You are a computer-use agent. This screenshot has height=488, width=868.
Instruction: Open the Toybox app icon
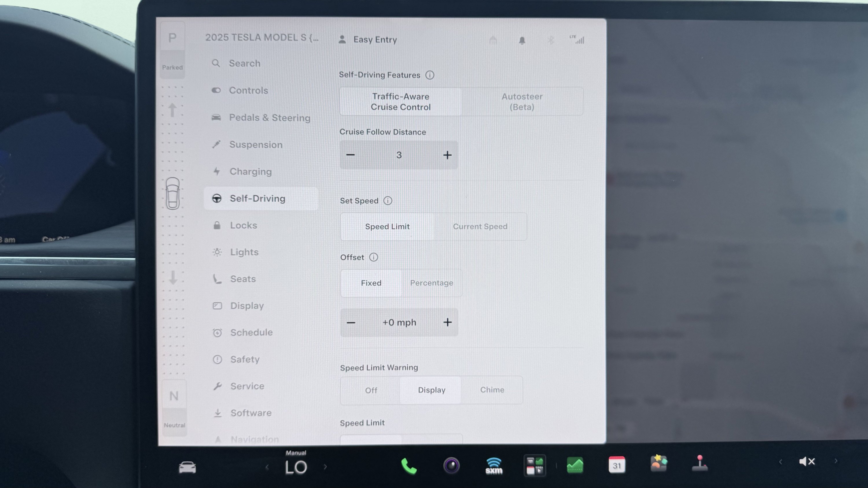click(x=659, y=463)
